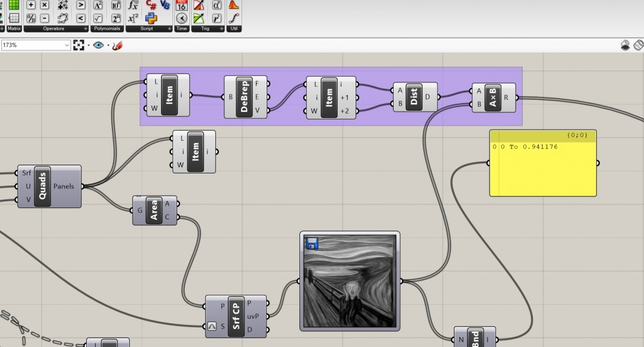Viewport: 644px width, 347px height.
Task: Select the Mass Addition icon
Action: [x=63, y=4]
